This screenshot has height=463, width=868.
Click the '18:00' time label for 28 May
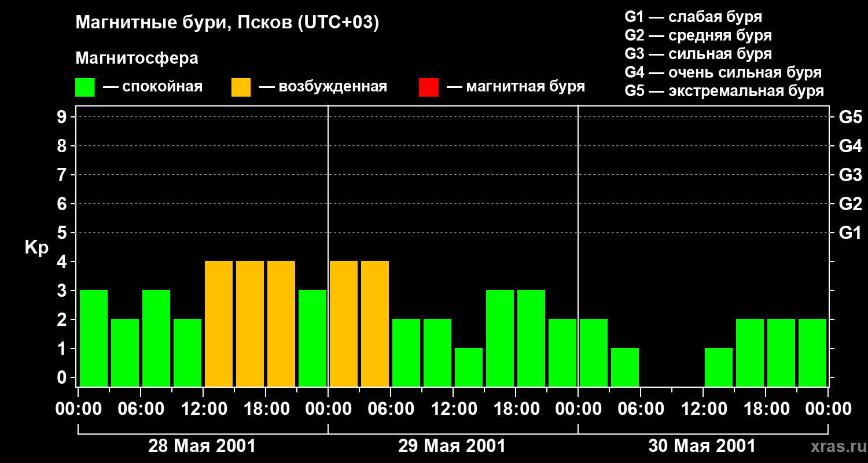pyautogui.click(x=266, y=409)
